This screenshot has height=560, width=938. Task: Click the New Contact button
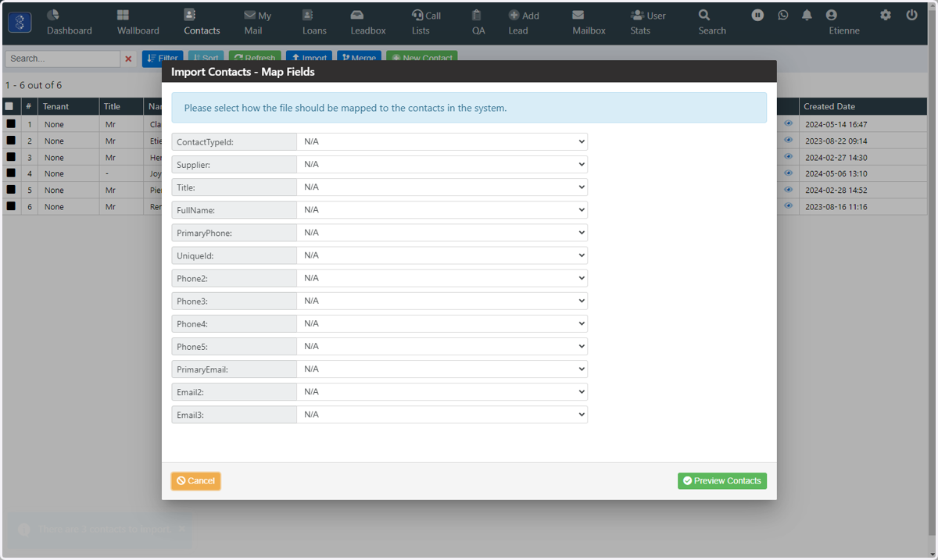pyautogui.click(x=422, y=57)
